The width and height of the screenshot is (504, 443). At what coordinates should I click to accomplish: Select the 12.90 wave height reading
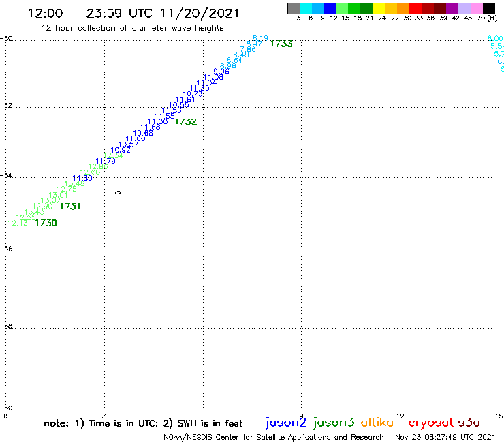(x=42, y=207)
